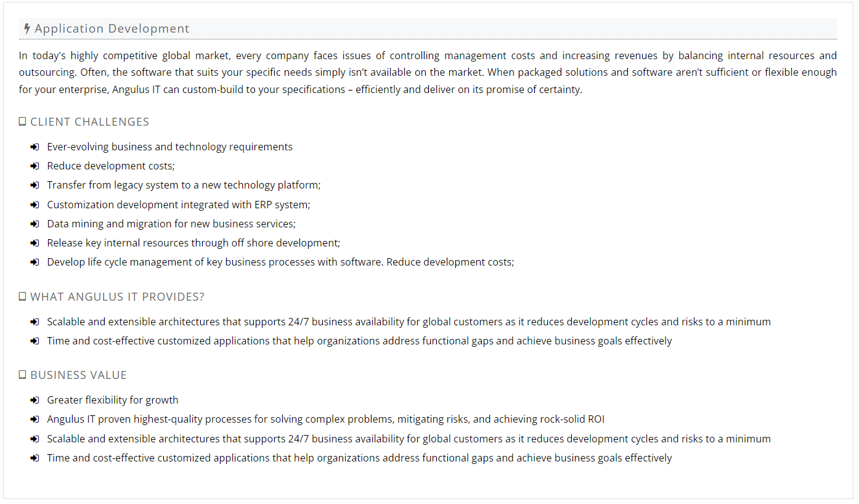Click the tablet icon next to What Angulus IT Provides
The height and width of the screenshot is (504, 859).
point(23,297)
